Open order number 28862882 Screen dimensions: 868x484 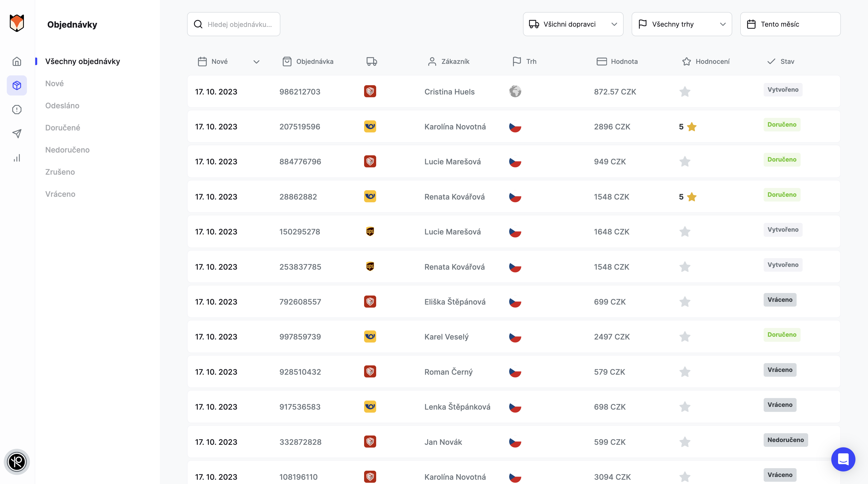tap(298, 197)
